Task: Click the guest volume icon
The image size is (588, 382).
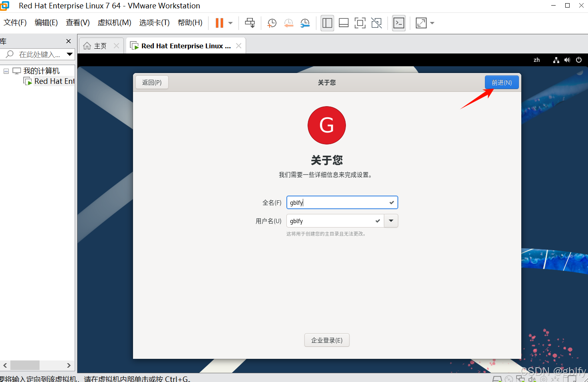Action: tap(567, 60)
